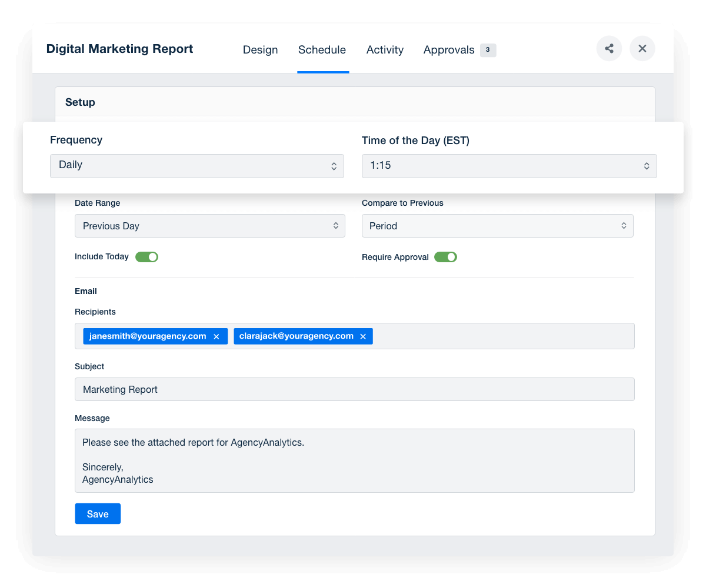The image size is (706, 588).
Task: Expand the Time of the Day dropdown
Action: [x=509, y=166]
